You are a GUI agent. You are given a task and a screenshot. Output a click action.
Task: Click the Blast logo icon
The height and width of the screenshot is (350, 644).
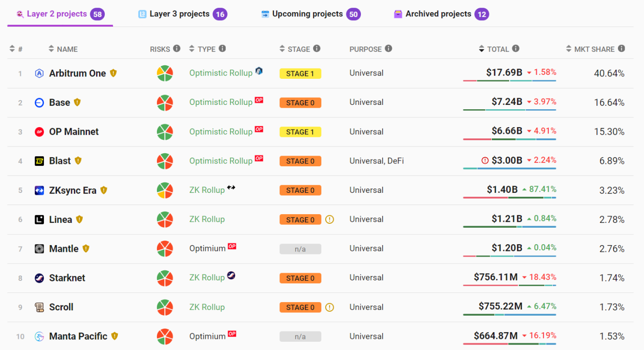tap(40, 161)
